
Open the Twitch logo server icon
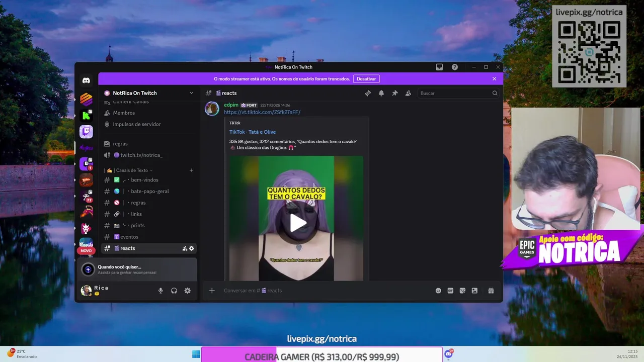[86, 132]
